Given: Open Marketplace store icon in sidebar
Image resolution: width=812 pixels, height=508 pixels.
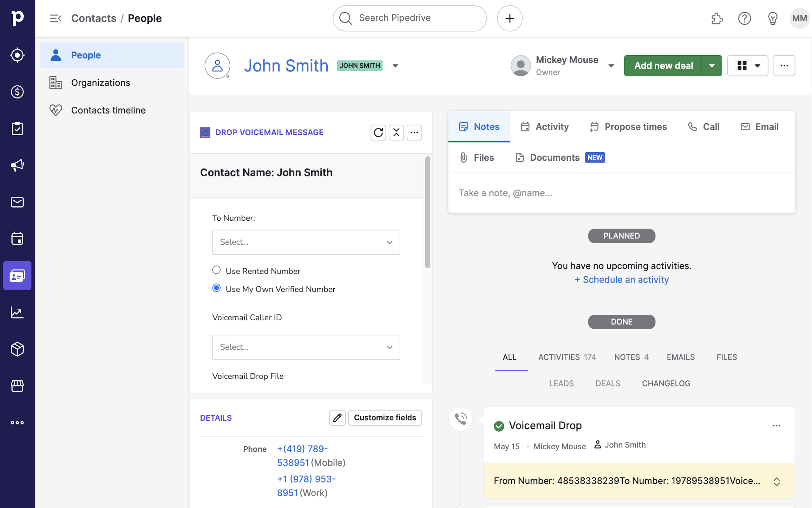Looking at the screenshot, I should pos(17,386).
